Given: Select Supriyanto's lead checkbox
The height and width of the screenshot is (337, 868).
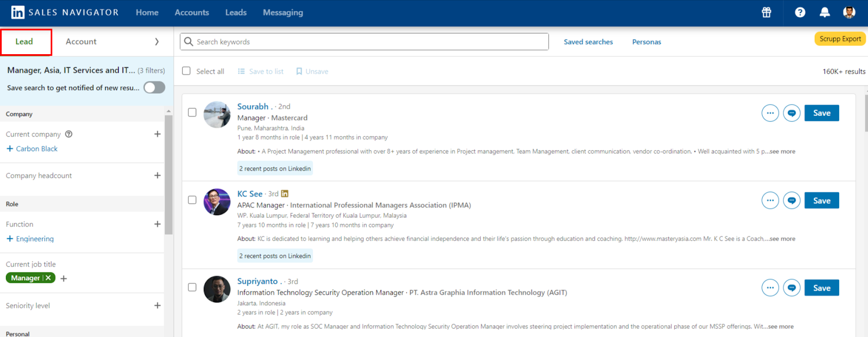Looking at the screenshot, I should coord(192,287).
